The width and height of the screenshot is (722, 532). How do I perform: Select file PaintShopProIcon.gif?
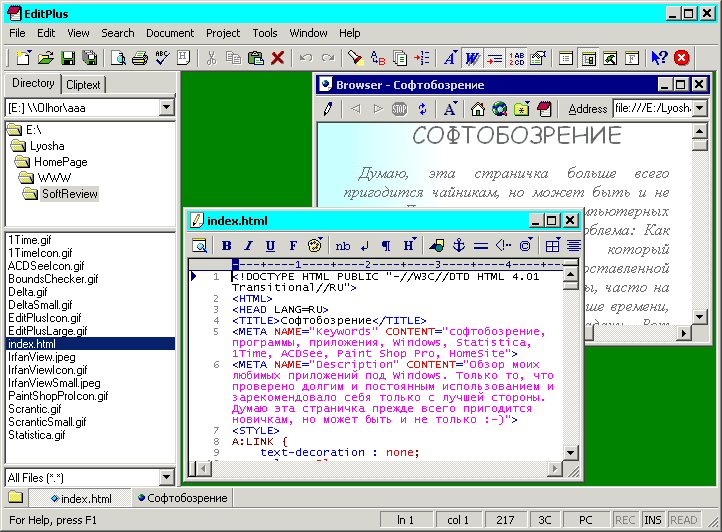[x=58, y=396]
